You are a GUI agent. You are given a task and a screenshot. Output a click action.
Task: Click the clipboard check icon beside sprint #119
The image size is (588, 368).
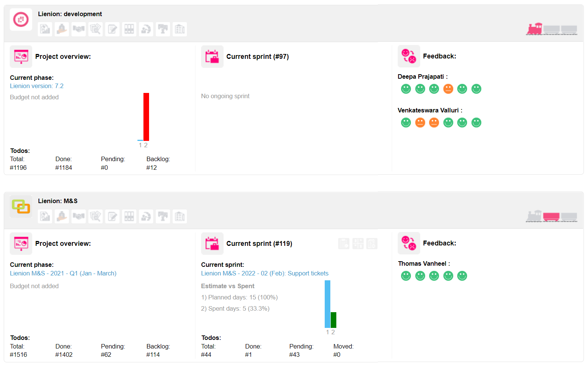pos(372,244)
